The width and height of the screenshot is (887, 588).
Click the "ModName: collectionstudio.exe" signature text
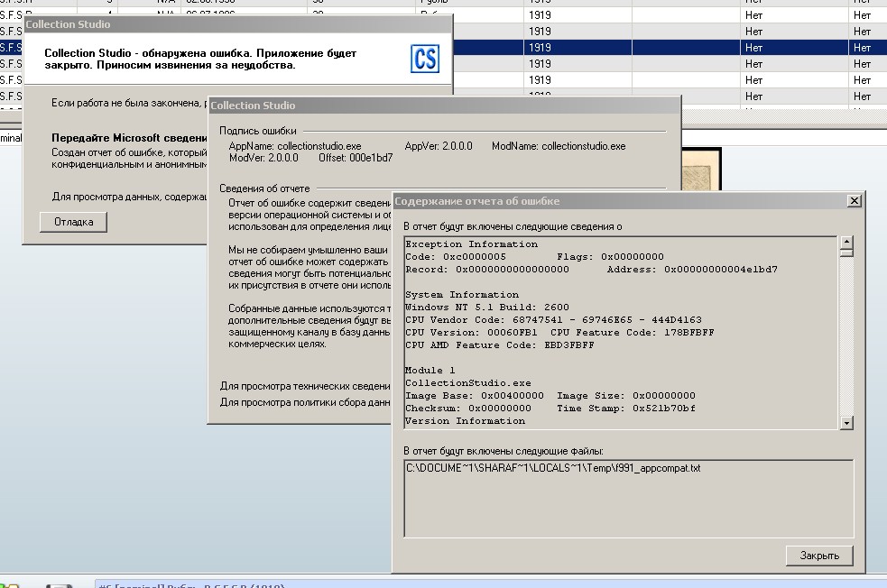click(559, 146)
